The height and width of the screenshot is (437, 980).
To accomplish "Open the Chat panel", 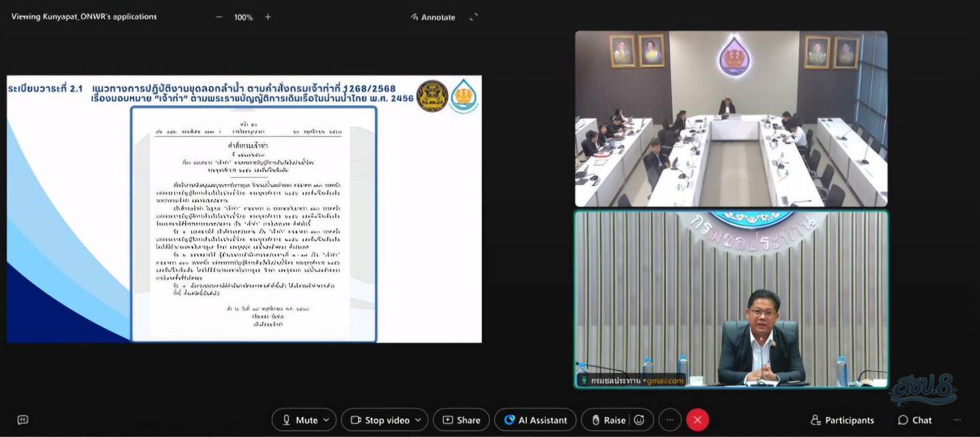I will pos(914,420).
